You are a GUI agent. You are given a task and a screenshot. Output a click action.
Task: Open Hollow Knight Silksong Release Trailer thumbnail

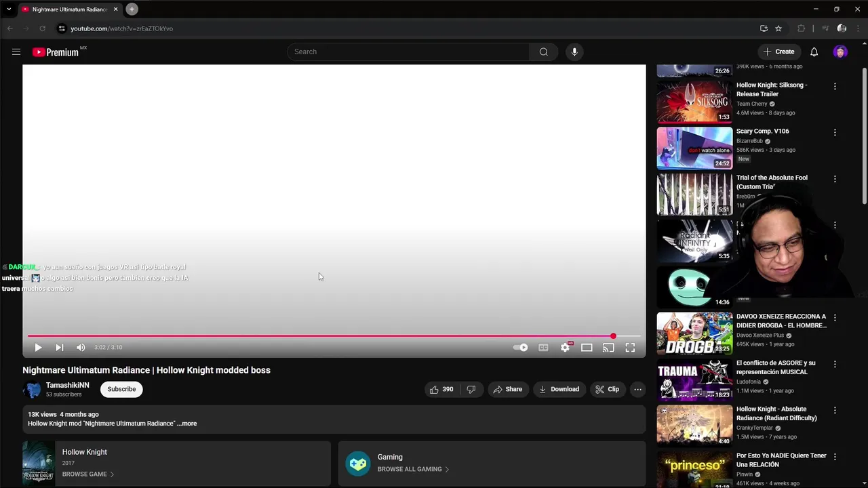pyautogui.click(x=694, y=102)
